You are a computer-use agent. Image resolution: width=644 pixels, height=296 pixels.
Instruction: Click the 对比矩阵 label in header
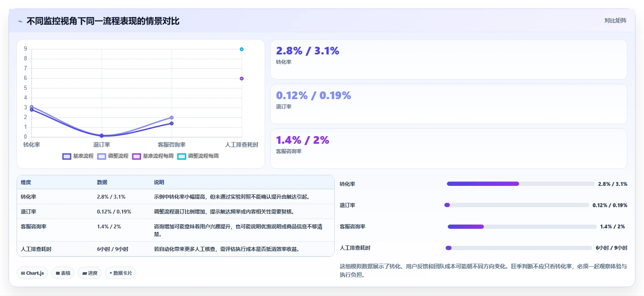point(615,20)
